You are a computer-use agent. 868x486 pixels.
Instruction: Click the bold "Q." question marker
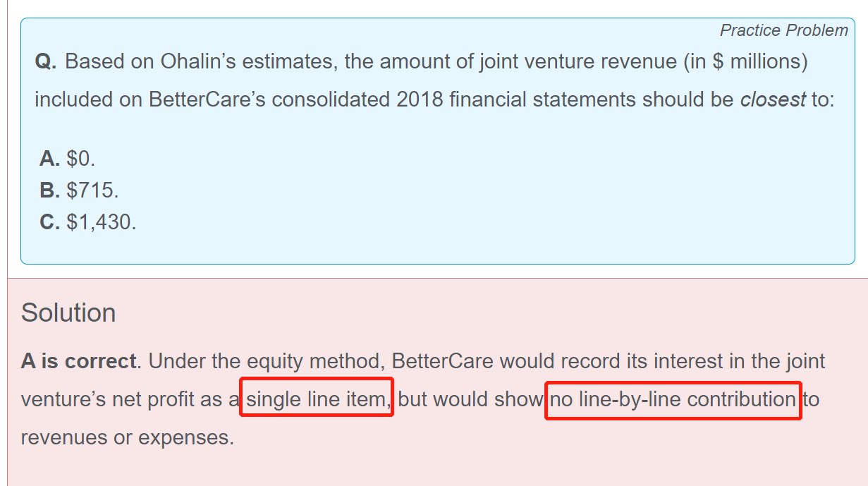click(x=47, y=62)
